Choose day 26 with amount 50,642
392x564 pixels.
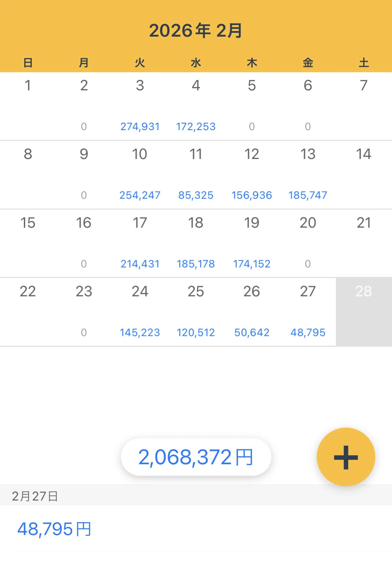pyautogui.click(x=252, y=312)
